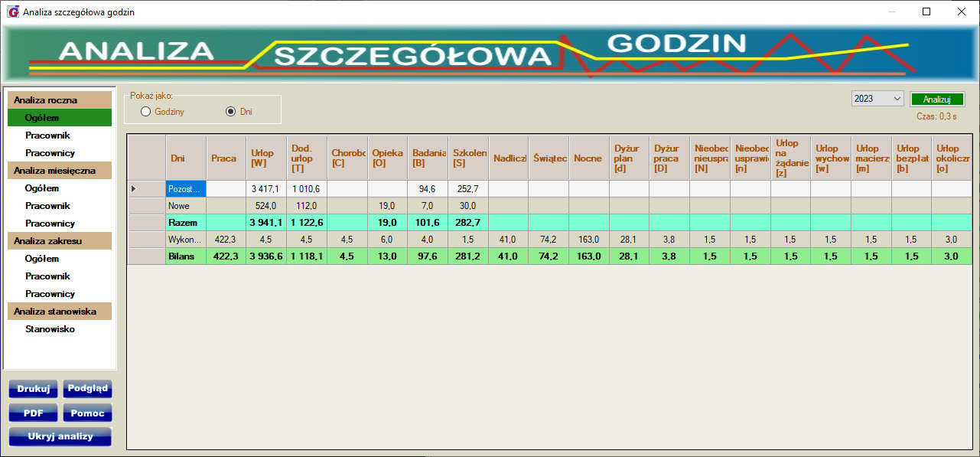
Task: Click the application icon in title bar
Action: click(12, 12)
